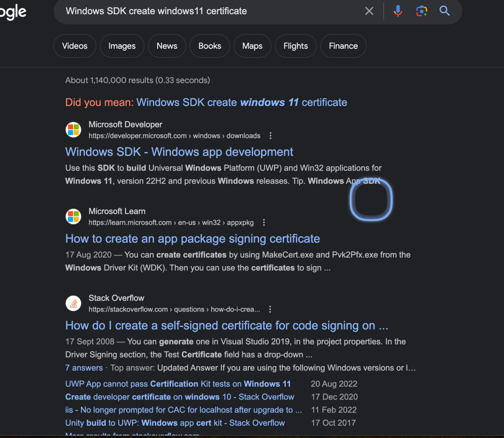Screen dimensions: 504x438
Task: Click the '20 Aug 2022' date entry
Action: coord(334,384)
